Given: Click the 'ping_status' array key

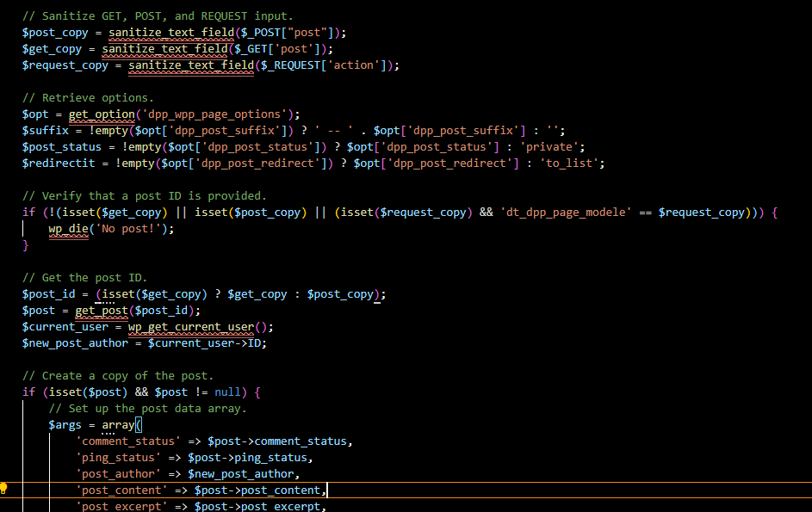Looking at the screenshot, I should [x=118, y=458].
